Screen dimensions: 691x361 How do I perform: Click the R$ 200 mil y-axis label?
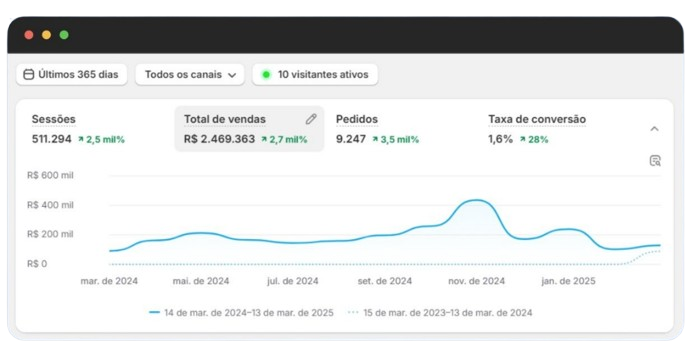50,234
